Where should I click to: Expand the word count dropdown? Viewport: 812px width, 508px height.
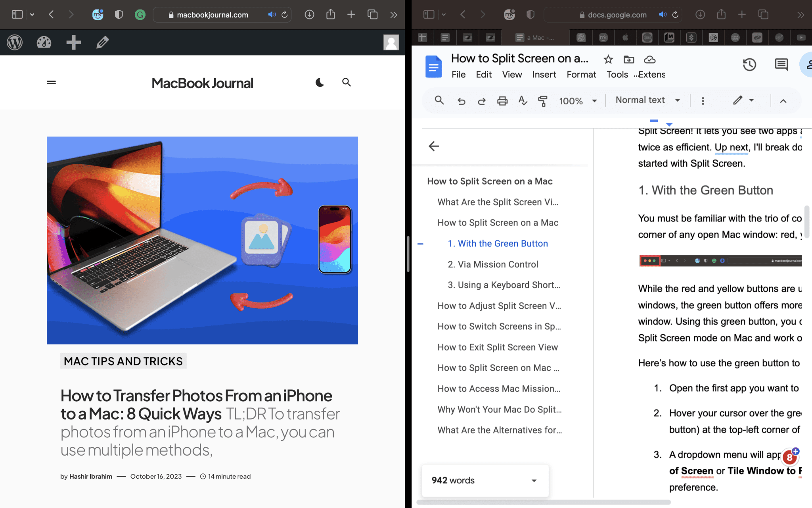pyautogui.click(x=534, y=480)
